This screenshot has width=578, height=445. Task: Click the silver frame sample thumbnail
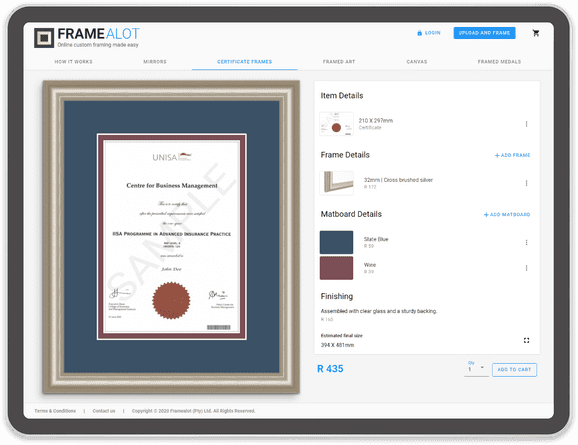(x=336, y=183)
